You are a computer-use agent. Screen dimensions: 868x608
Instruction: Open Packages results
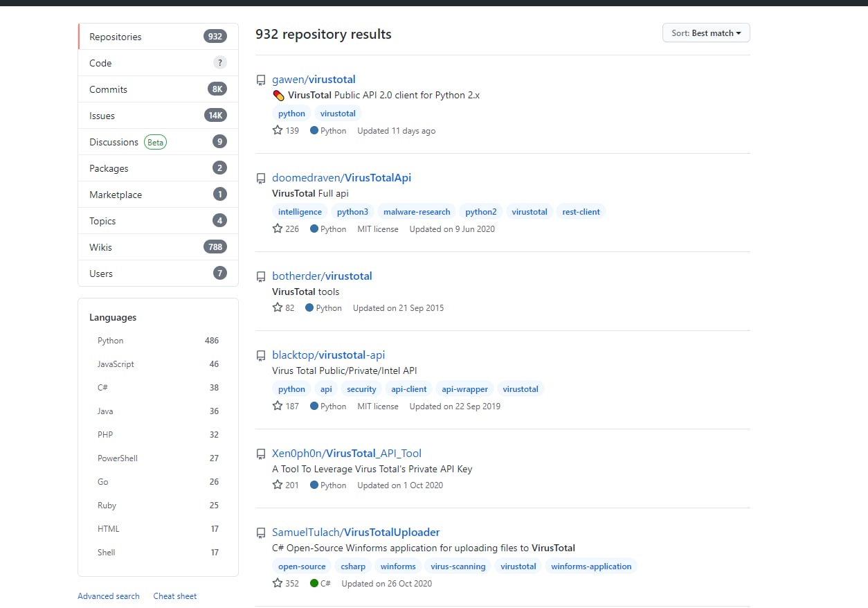coord(158,168)
